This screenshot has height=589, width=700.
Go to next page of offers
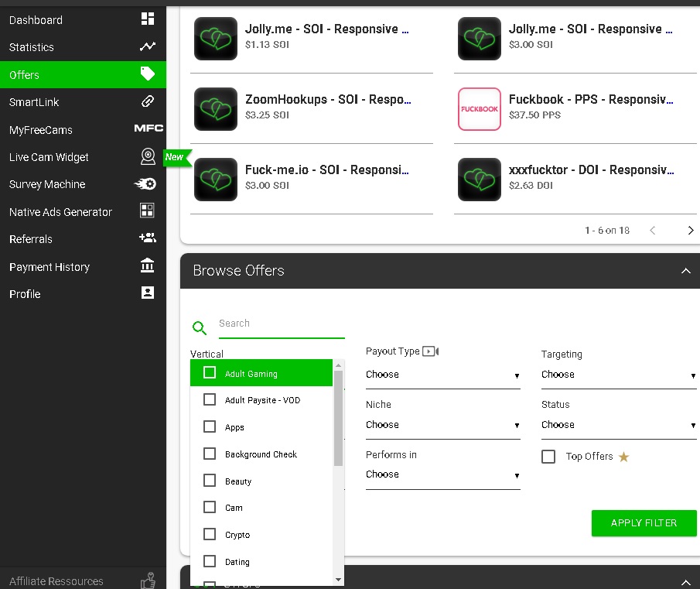pos(691,230)
